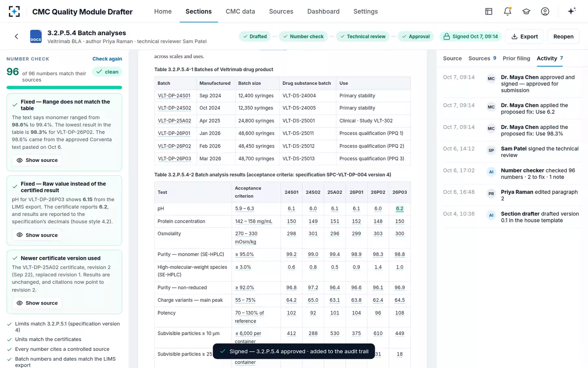Viewport: 588px width, 368px height.
Task: Switch to the Home tab
Action: pos(163,11)
